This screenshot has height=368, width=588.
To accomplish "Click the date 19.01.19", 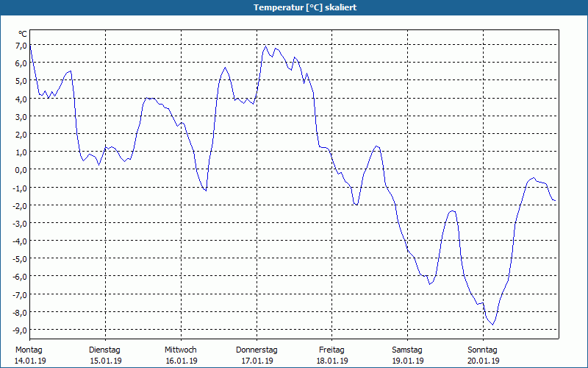I will pos(408,361).
